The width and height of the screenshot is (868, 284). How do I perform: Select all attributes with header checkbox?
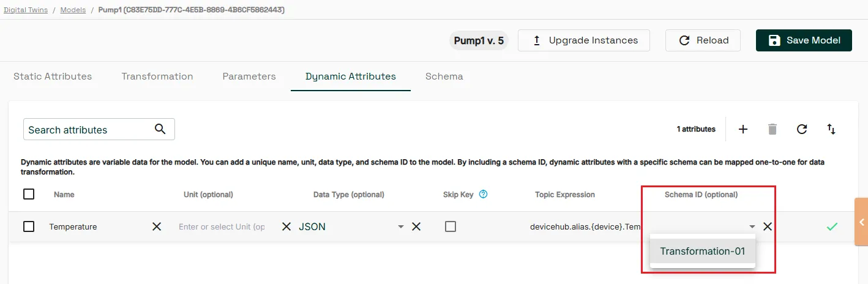(29, 194)
